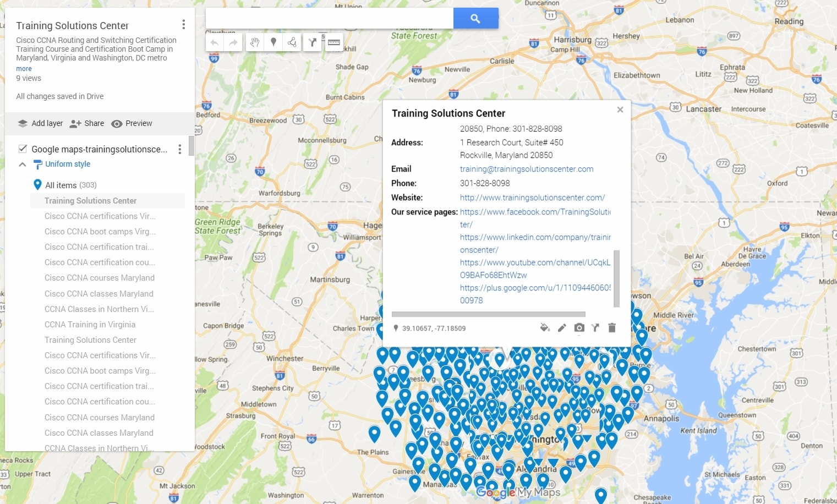This screenshot has width=837, height=504.
Task: Click the 'Annapolis' label on the map
Action: 661,419
